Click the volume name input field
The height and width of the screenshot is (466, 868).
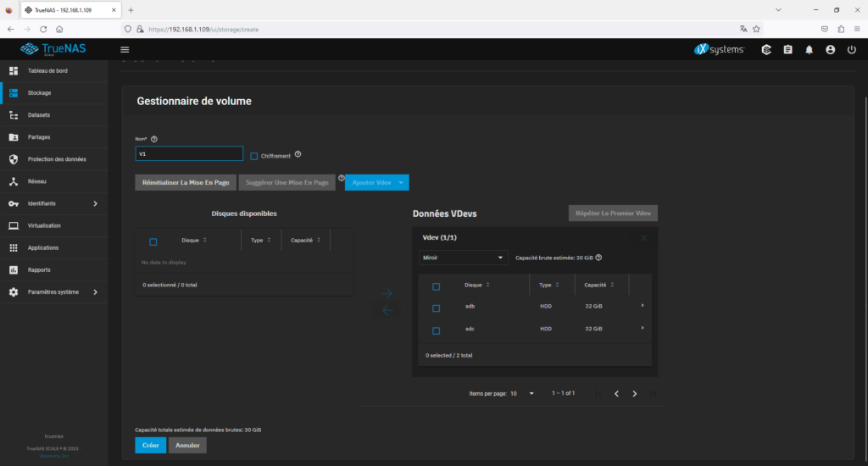(189, 154)
